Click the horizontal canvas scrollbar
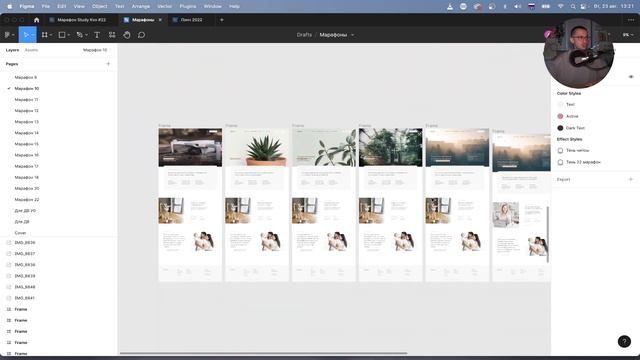The height and width of the screenshot is (360, 640). coord(263,353)
